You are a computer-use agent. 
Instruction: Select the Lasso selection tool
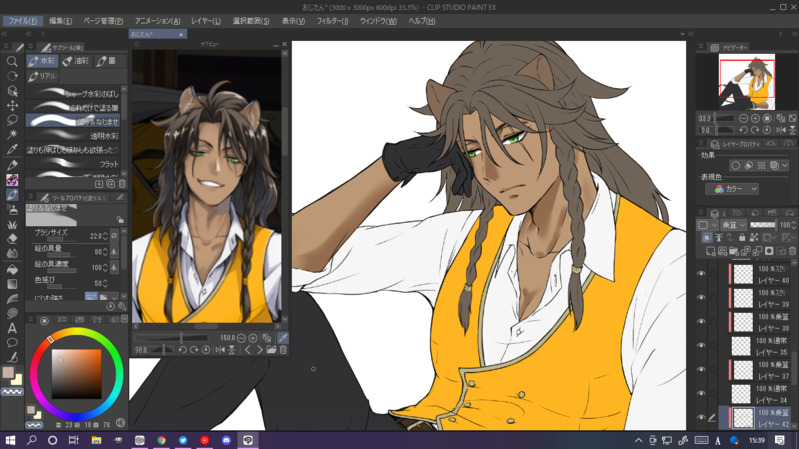[12, 120]
